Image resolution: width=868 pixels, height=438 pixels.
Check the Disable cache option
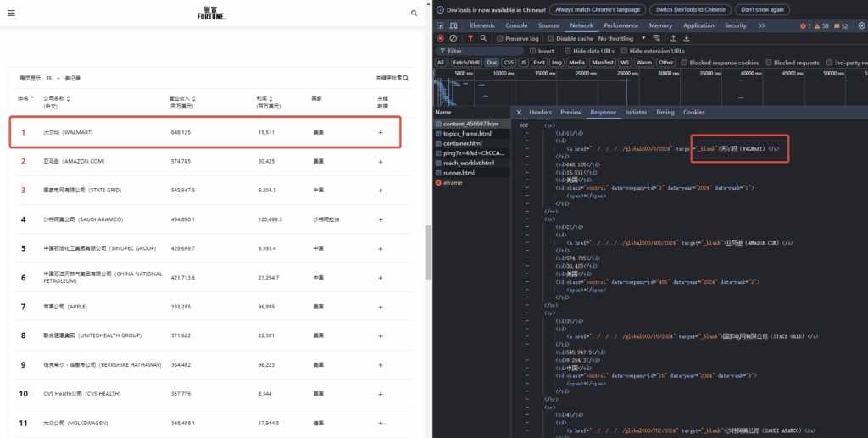[551, 38]
